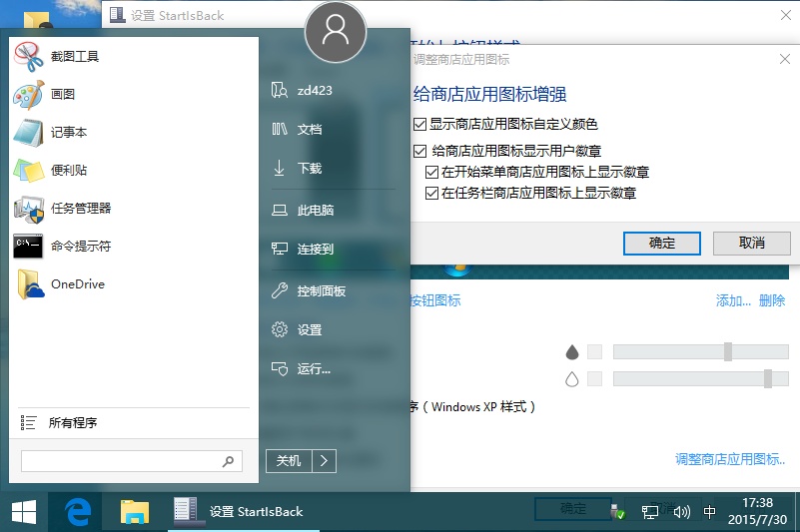Open OneDrive from the start menu
800x532 pixels.
[28, 284]
